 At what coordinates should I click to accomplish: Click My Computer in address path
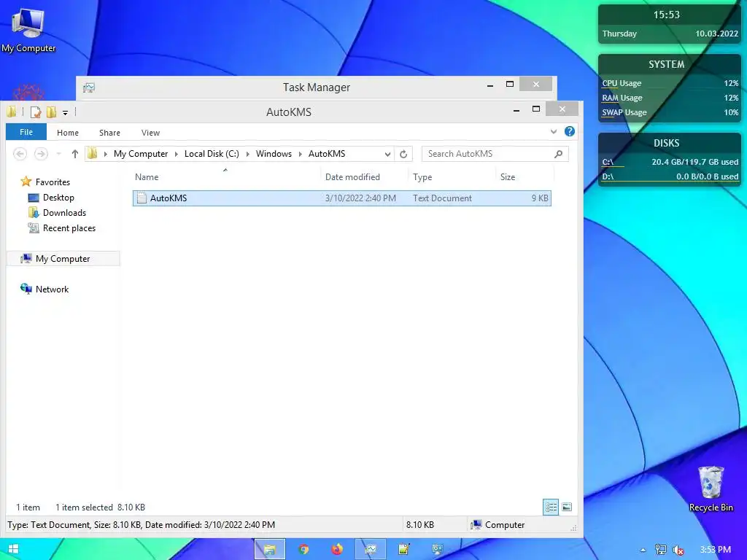tap(141, 154)
